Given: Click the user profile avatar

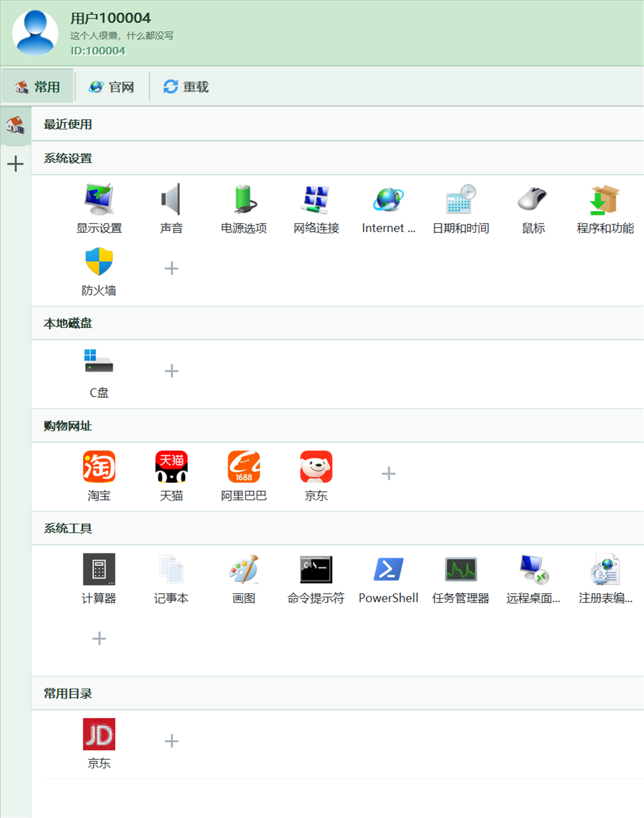Looking at the screenshot, I should click(35, 33).
